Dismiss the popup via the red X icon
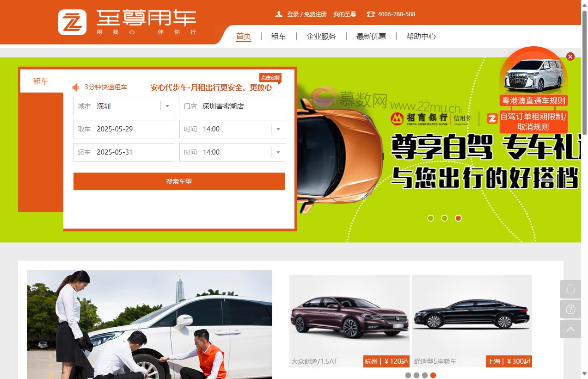The width and height of the screenshot is (588, 379). pos(570,56)
